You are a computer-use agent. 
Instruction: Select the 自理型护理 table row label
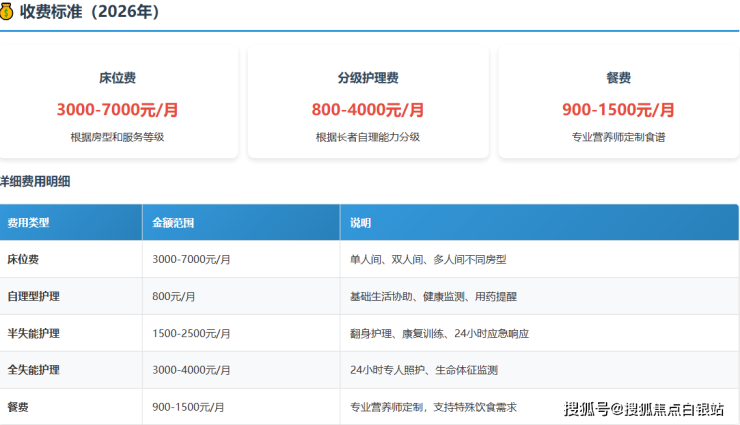click(x=34, y=296)
